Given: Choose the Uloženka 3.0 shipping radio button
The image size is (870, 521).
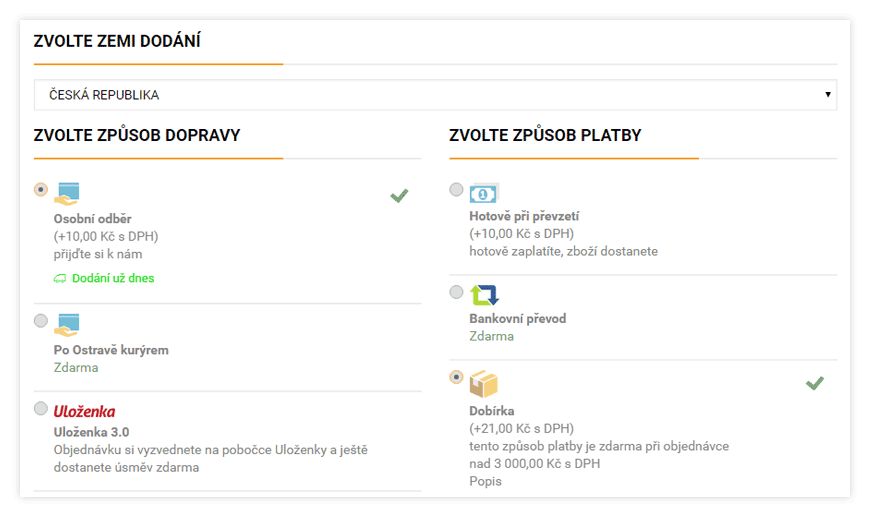Looking at the screenshot, I should 41,408.
